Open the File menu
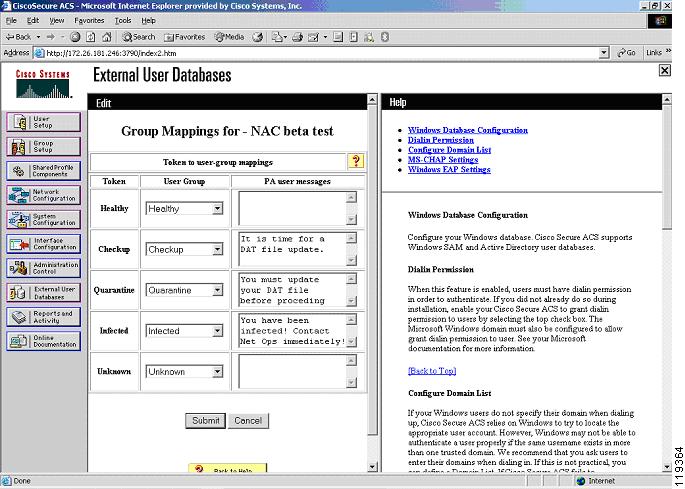Screen dimensions: 685x489 (x=11, y=21)
